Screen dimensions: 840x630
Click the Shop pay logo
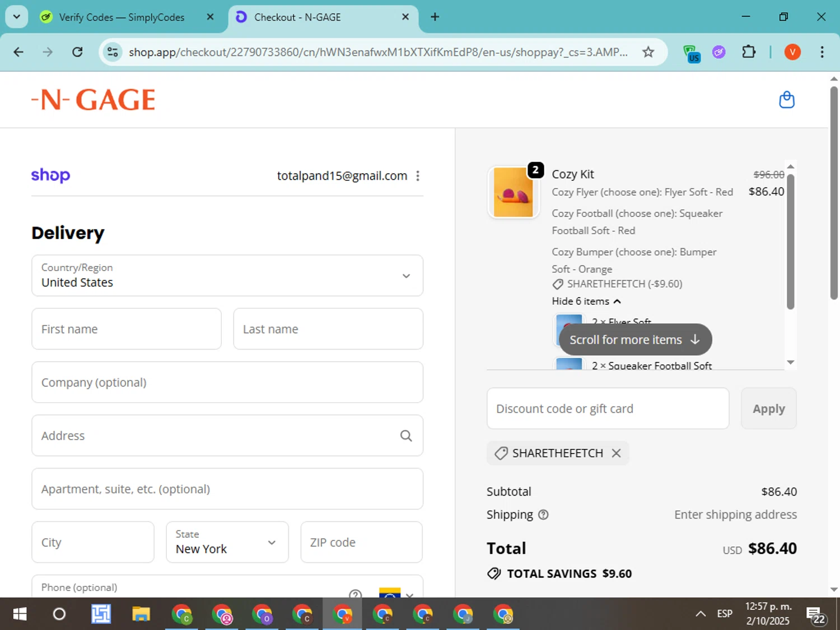click(x=50, y=175)
